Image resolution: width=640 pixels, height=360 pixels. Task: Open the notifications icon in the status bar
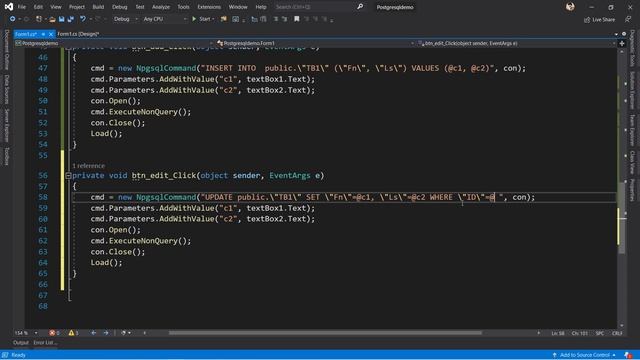coord(628,355)
